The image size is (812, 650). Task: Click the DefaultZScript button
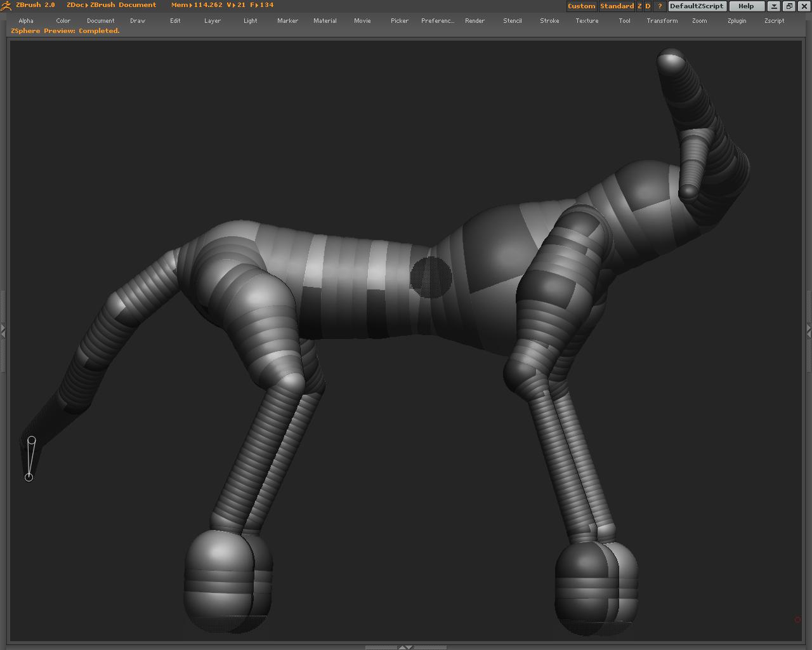pos(696,6)
